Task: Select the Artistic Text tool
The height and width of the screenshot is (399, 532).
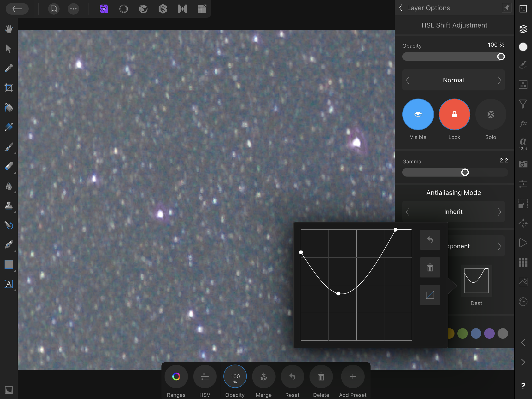Action: pos(9,284)
